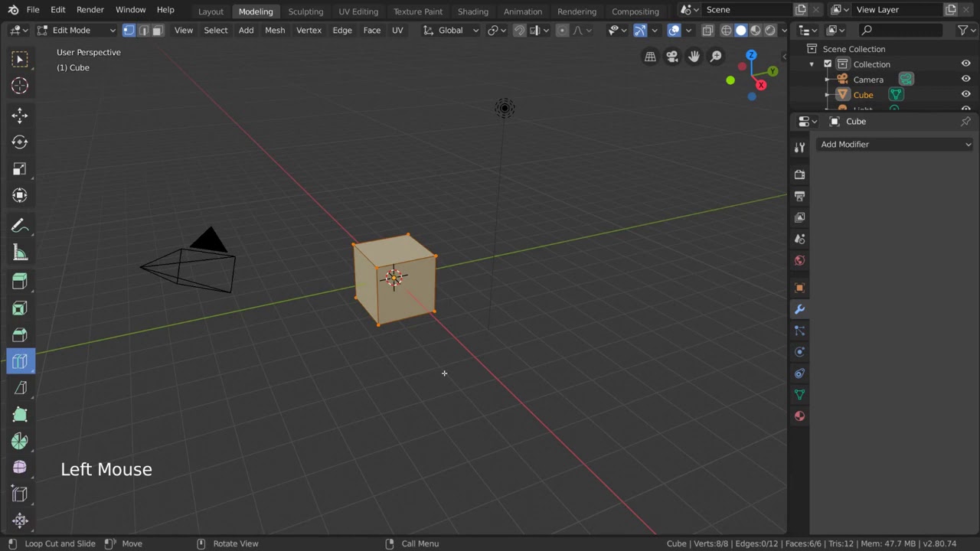Click the hand icon to pan the view
Viewport: 980px width, 551px height.
coord(694,57)
